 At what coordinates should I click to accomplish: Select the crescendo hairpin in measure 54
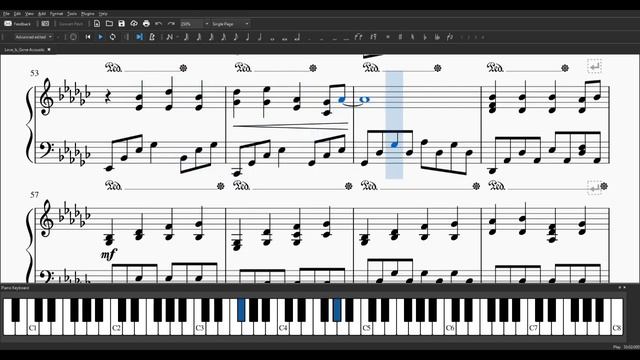291,127
